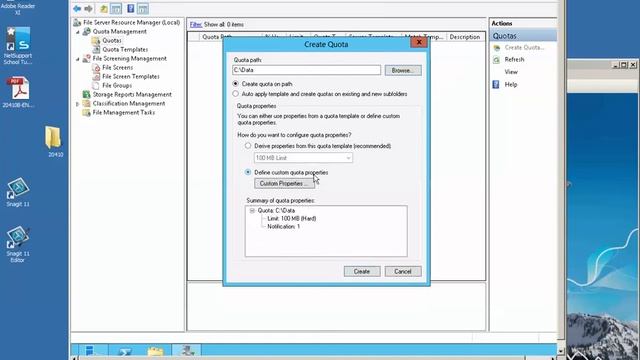
Task: Click the Create button
Action: (x=362, y=271)
